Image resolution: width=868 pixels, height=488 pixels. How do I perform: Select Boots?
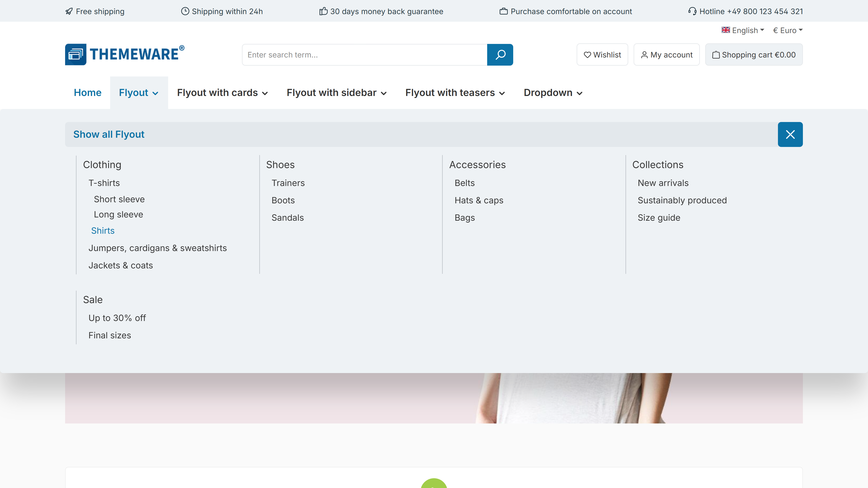pos(283,200)
